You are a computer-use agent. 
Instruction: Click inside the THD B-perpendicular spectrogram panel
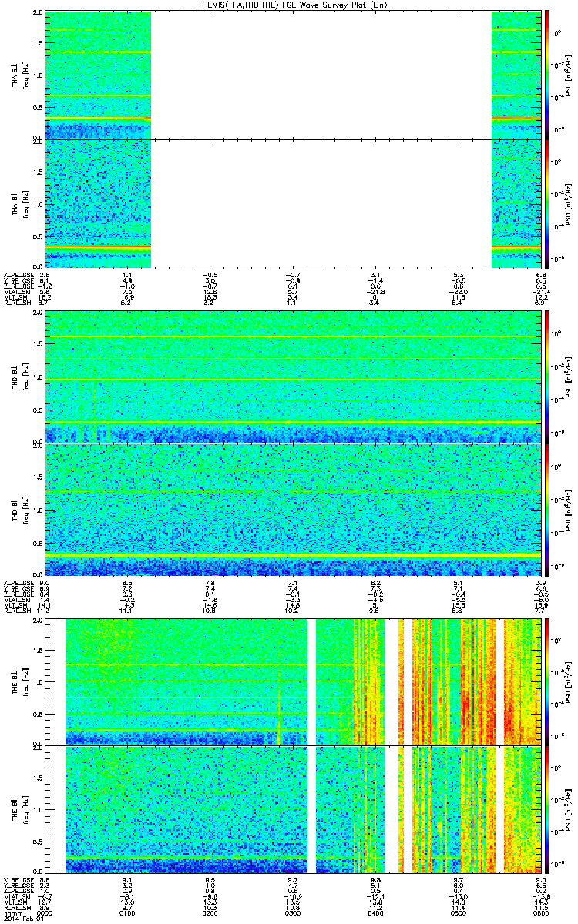pyautogui.click(x=294, y=375)
